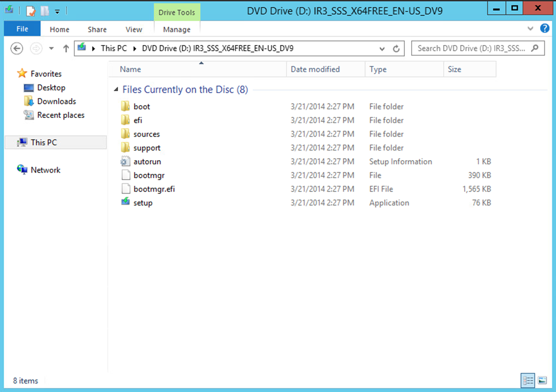Open Help with the question mark icon
556x392 pixels.
[545, 28]
